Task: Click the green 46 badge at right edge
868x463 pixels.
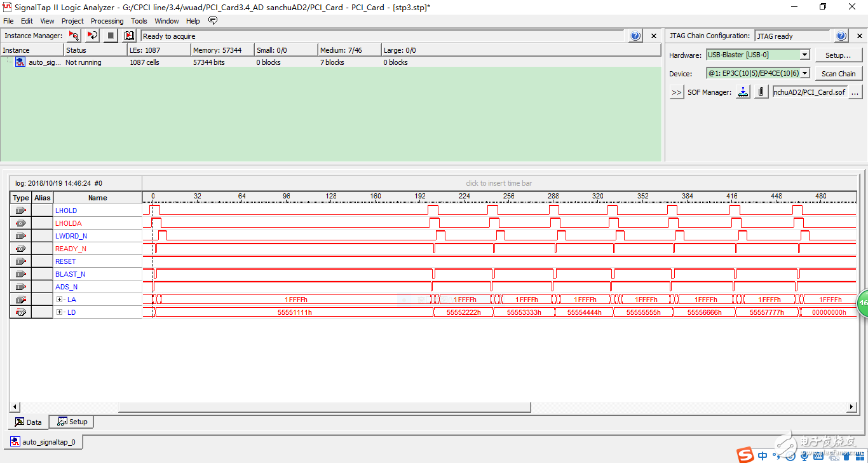Action: (862, 303)
